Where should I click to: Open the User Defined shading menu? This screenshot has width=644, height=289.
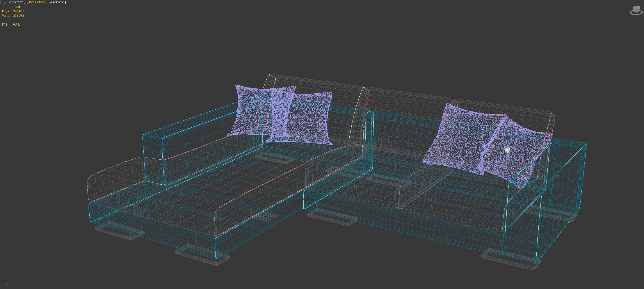pos(37,2)
